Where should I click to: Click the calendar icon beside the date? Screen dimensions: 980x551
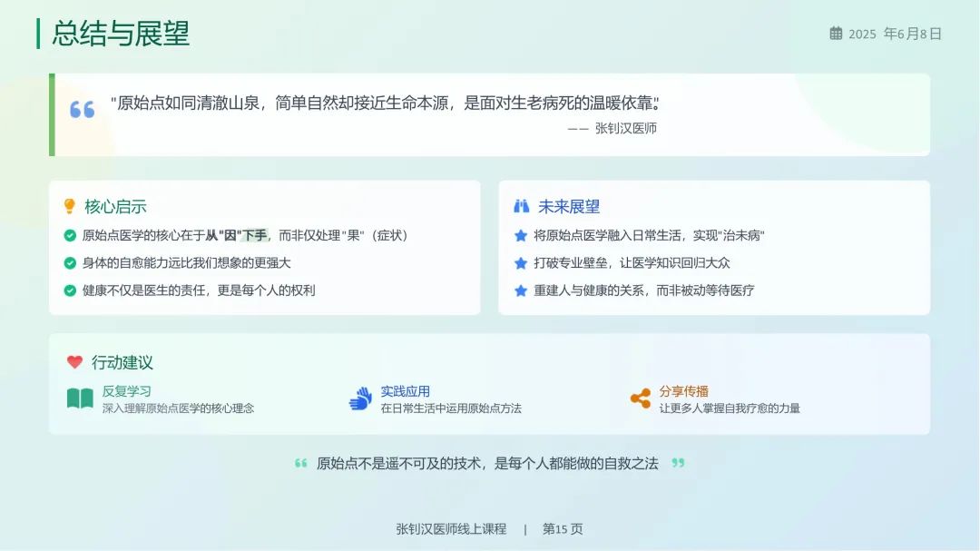point(836,34)
